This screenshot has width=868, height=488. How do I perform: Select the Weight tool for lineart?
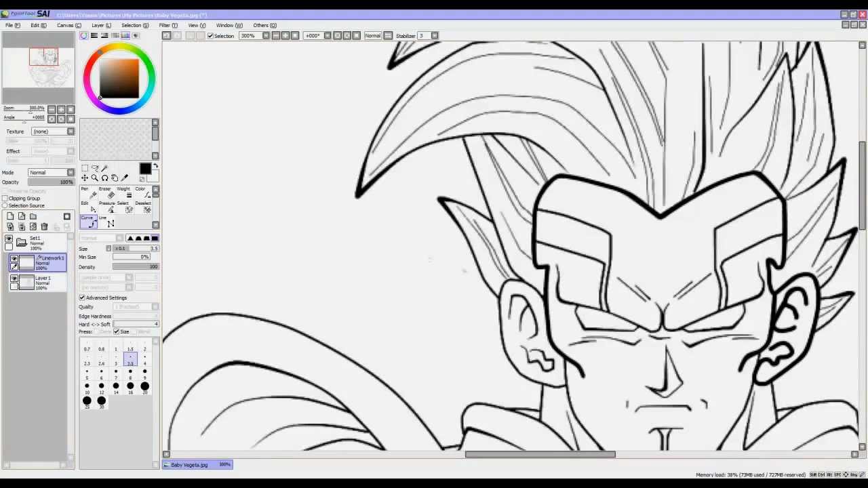[x=124, y=194]
